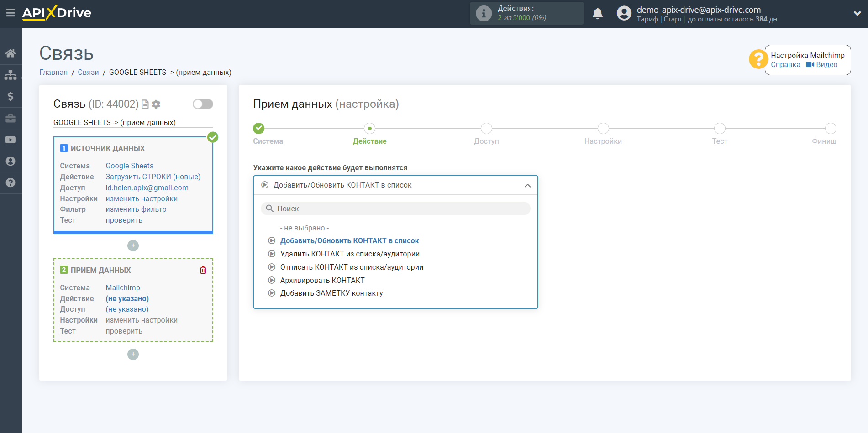Image resolution: width=868 pixels, height=433 pixels.
Task: Click the ApiX-Drive logo
Action: (57, 13)
